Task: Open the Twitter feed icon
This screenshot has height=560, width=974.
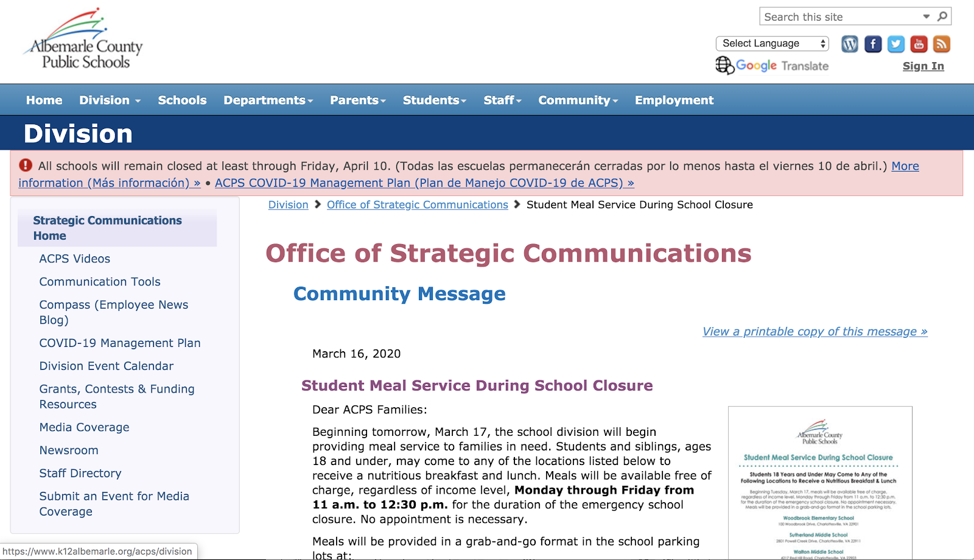Action: 896,44
